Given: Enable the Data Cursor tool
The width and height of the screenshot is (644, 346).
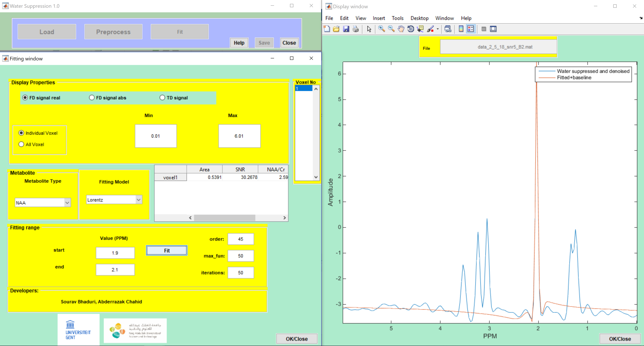Looking at the screenshot, I should point(420,29).
